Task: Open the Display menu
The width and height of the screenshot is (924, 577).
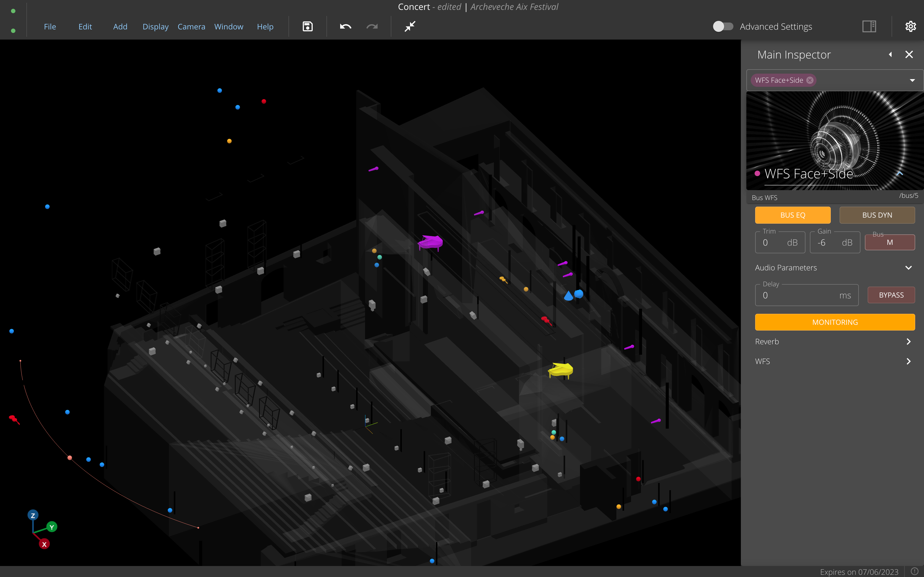Action: (155, 27)
